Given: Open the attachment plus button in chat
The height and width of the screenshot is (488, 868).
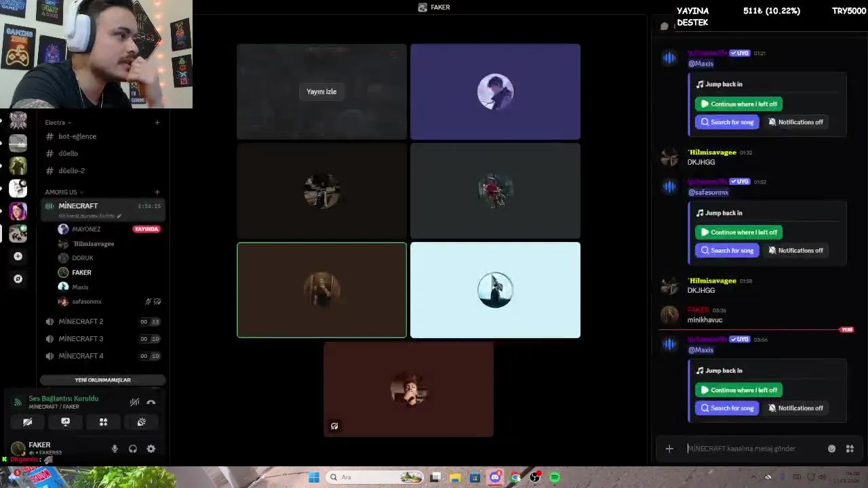Looking at the screenshot, I should click(669, 449).
